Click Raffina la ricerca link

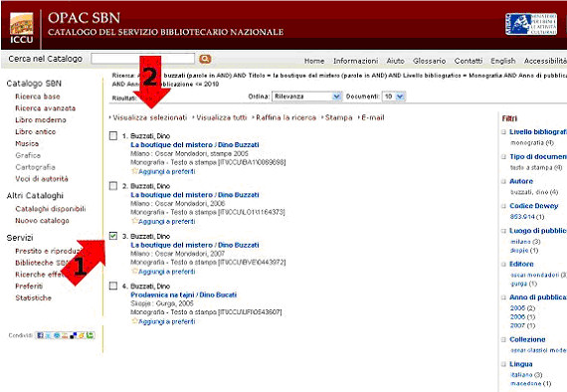[285, 117]
